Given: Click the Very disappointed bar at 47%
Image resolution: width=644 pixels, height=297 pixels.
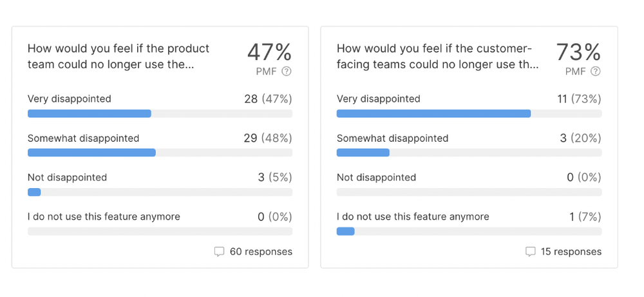Looking at the screenshot, I should 90,114.
